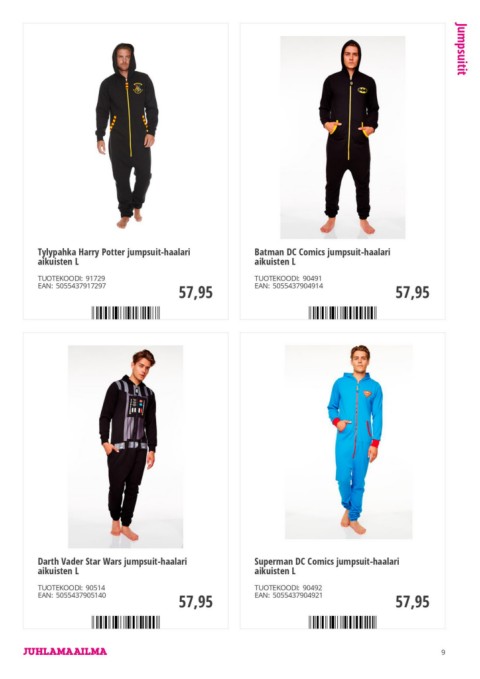Click the barcode under Harry Potter jumpsuit
Screen dimensions: 480x679
point(126,313)
